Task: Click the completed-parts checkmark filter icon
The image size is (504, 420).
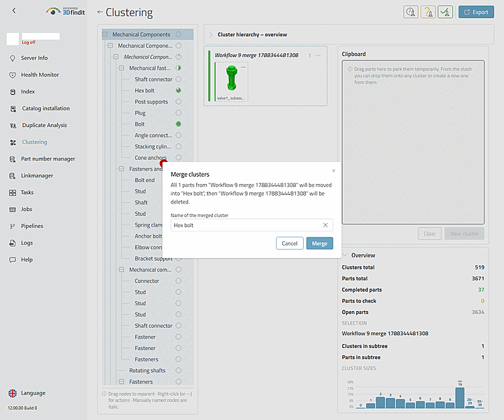Action: click(445, 12)
